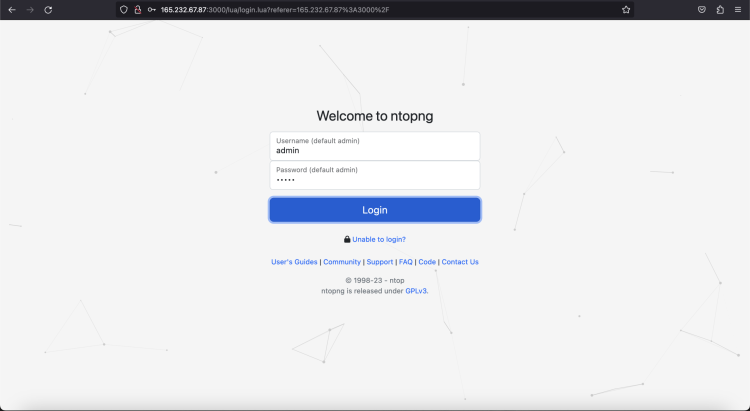The height and width of the screenshot is (411, 750).
Task: Open the browser extensions puzzle icon
Action: 720,10
